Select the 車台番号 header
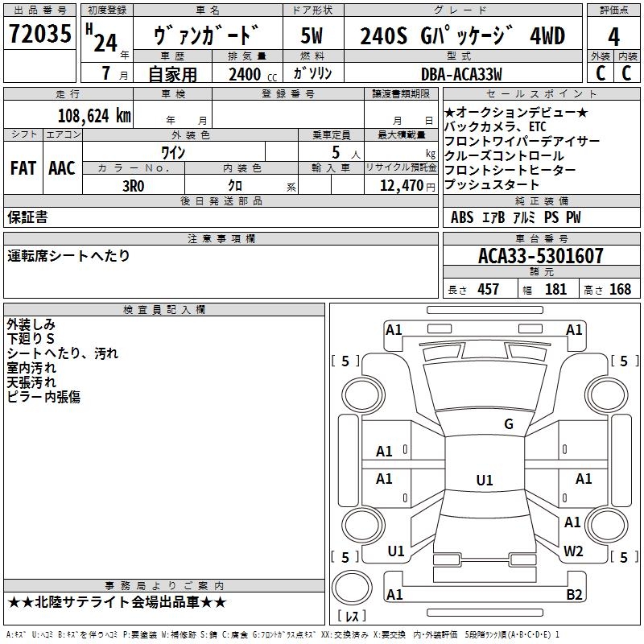The width and height of the screenshot is (644, 644). [x=541, y=238]
